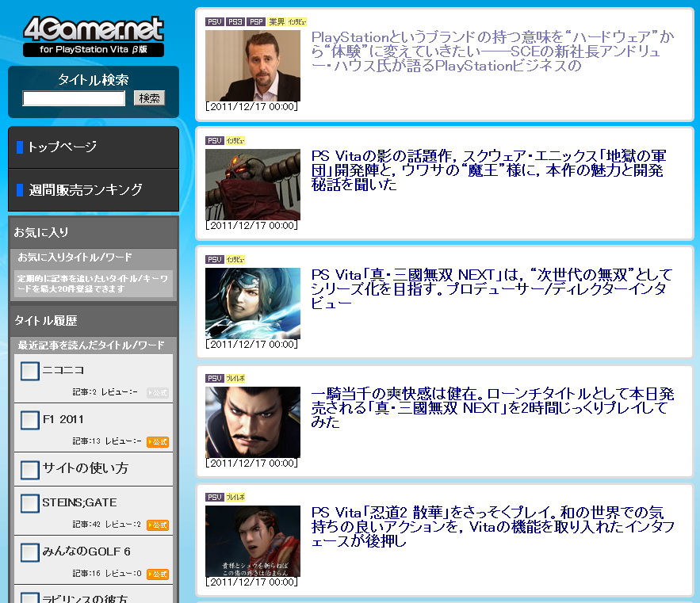Click the PSP tag on the first article
This screenshot has height=603, width=700.
point(256,22)
